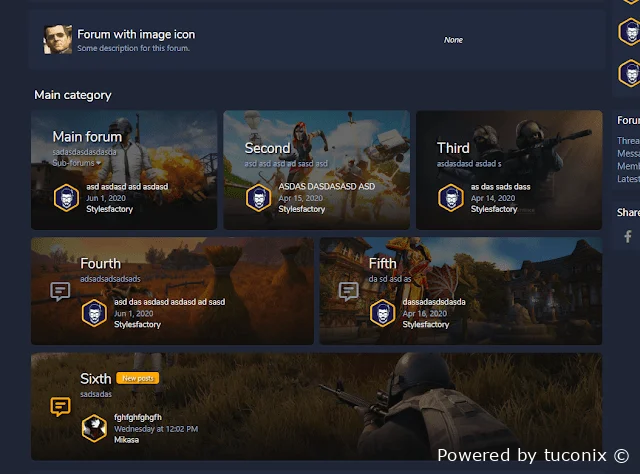Click Stylesfactory username in Second forum card
Viewport: 640px width, 474px height.
[302, 209]
